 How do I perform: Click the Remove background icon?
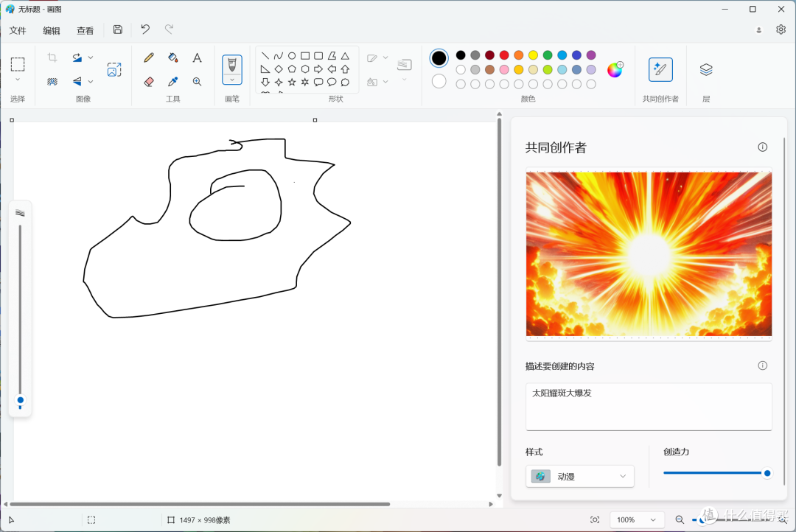[x=52, y=82]
